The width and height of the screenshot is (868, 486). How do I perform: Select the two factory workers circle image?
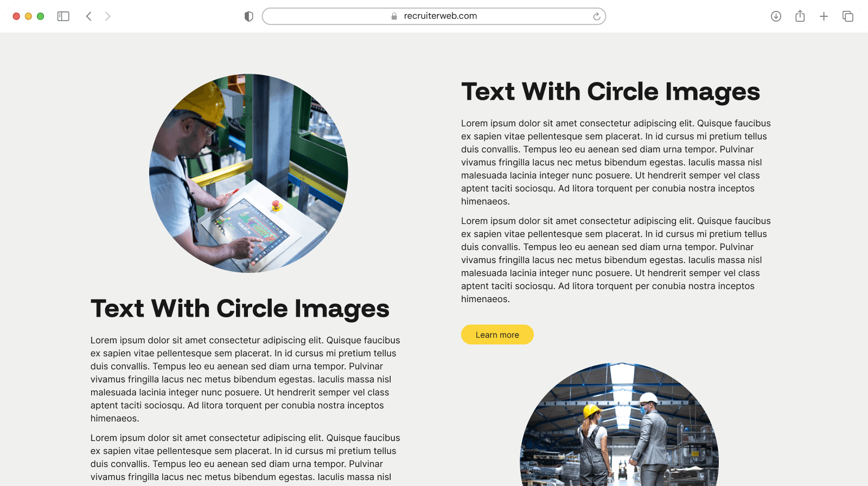(619, 429)
